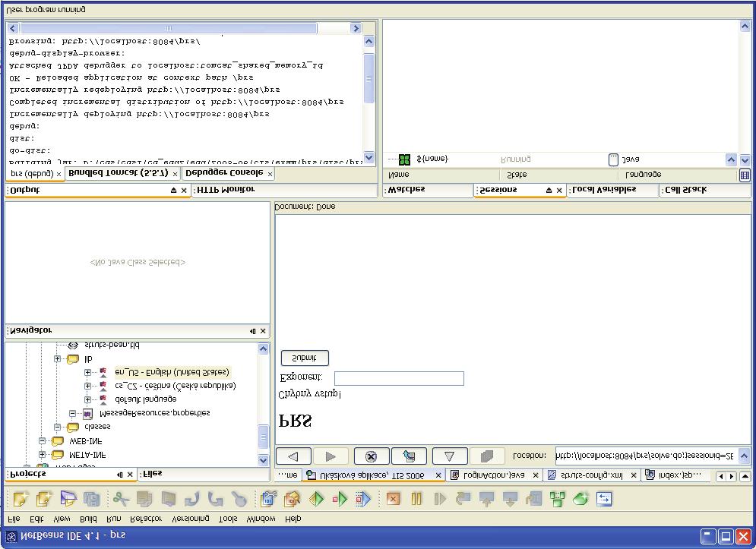Click the Debug Main Project icon

340,498
